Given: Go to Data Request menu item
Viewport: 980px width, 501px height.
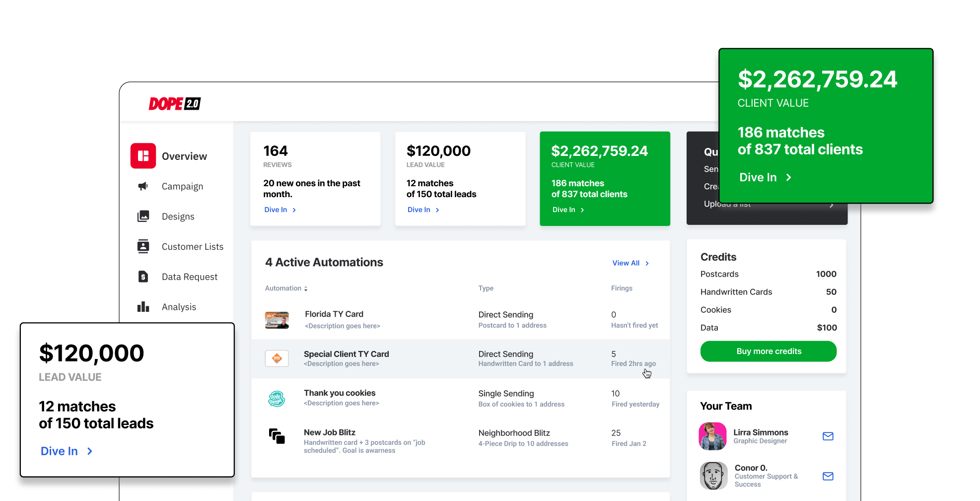Looking at the screenshot, I should coord(189,277).
